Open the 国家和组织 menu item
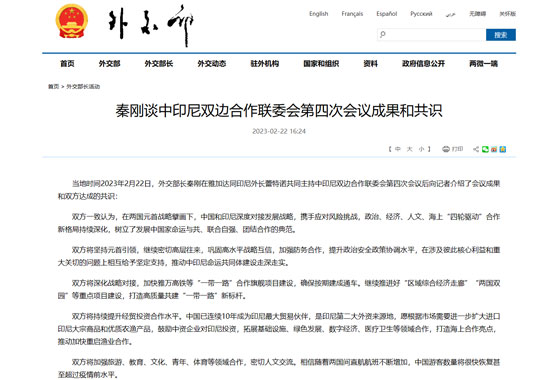 [321, 64]
